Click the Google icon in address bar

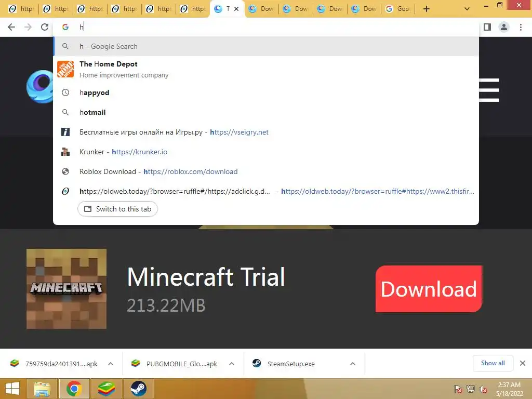65,27
